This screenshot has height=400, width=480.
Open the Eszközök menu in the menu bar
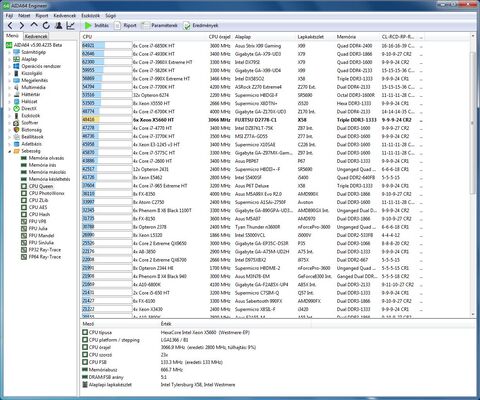click(x=91, y=16)
